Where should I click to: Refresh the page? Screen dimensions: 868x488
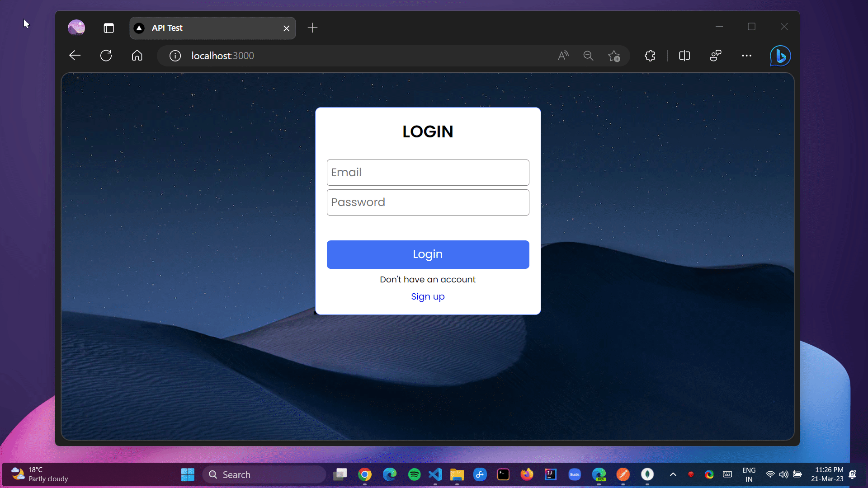(x=106, y=56)
